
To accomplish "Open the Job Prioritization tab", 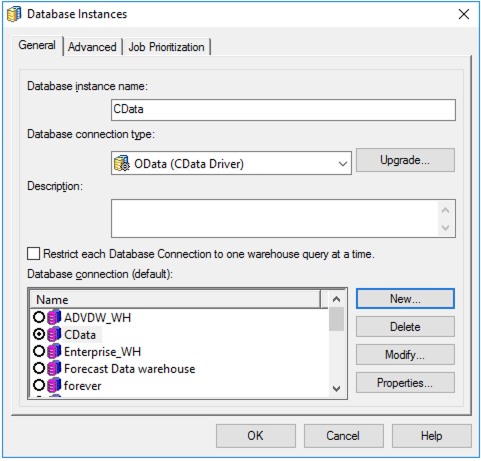I will click(x=166, y=47).
